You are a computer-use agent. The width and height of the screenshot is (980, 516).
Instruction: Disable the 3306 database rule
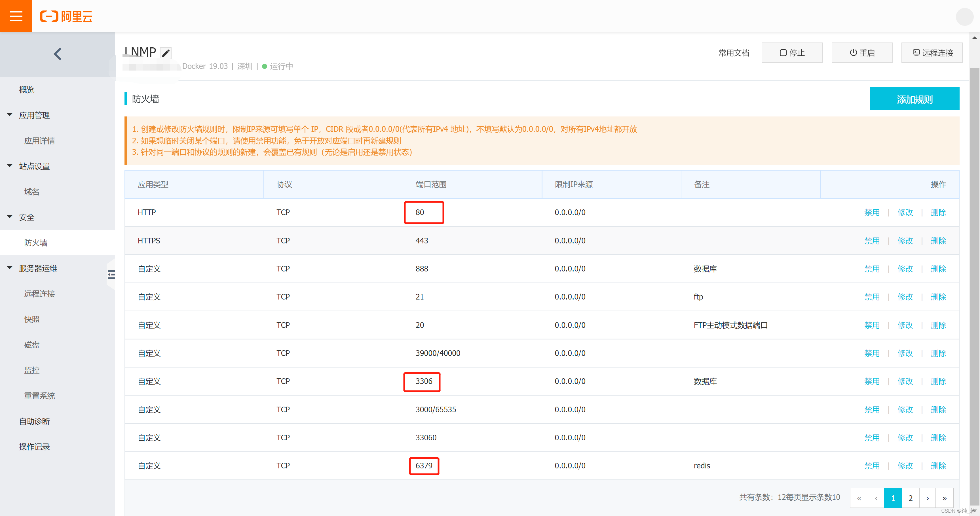click(872, 381)
